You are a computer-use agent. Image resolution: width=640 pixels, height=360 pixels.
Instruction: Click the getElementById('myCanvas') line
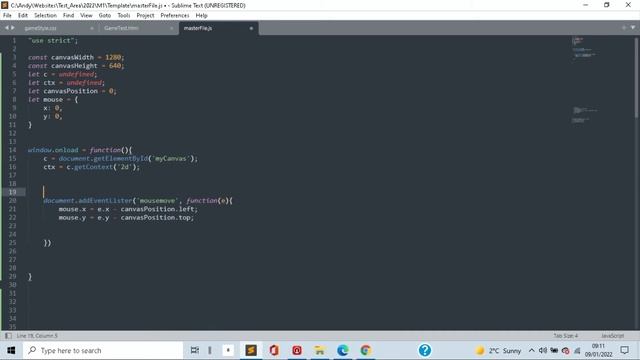point(120,158)
